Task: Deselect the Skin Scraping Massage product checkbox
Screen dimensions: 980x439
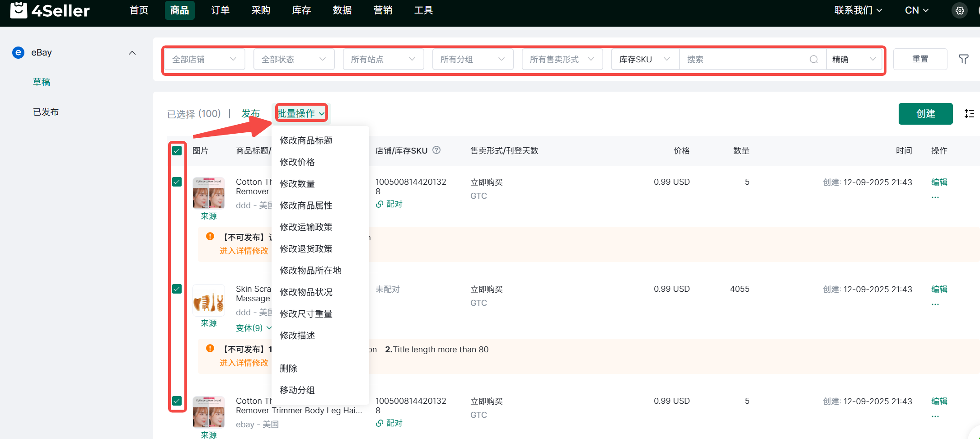Action: point(177,289)
